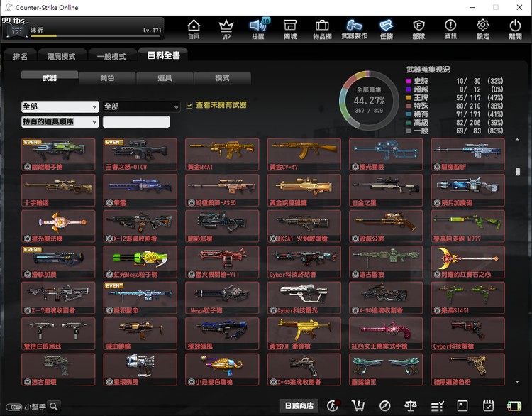Open the 物品欄 inventory briefcase icon
Screen dimensions: 532x416
coord(322,29)
